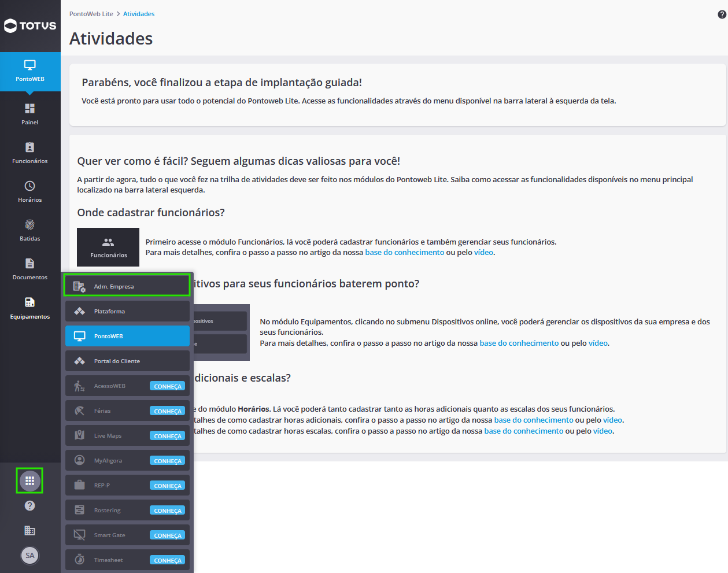Viewport: 728px width, 573px height.
Task: Click the Funcionários illustration thumbnail
Action: click(108, 247)
